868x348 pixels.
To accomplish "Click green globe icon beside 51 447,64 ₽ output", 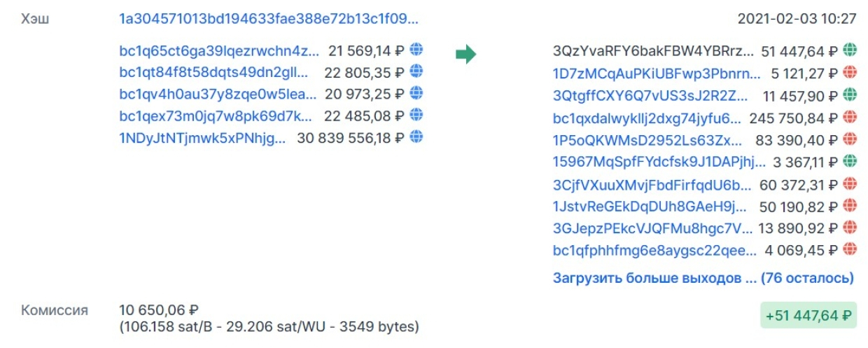I will pyautogui.click(x=850, y=50).
